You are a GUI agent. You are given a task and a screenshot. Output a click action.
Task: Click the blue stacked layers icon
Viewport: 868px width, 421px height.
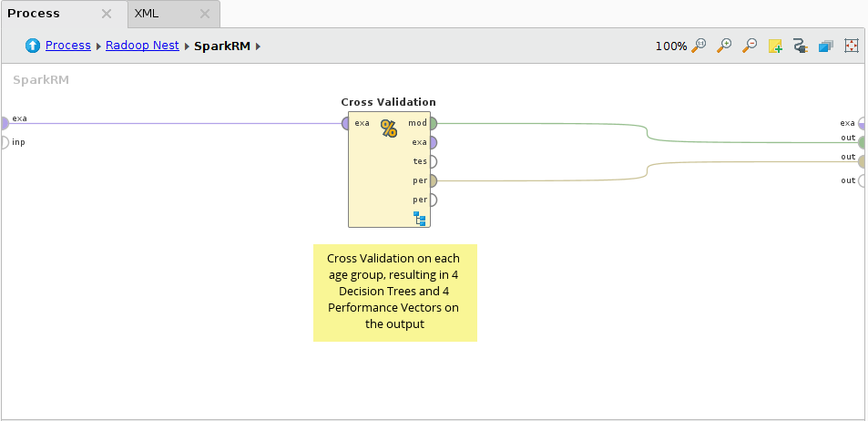point(826,45)
